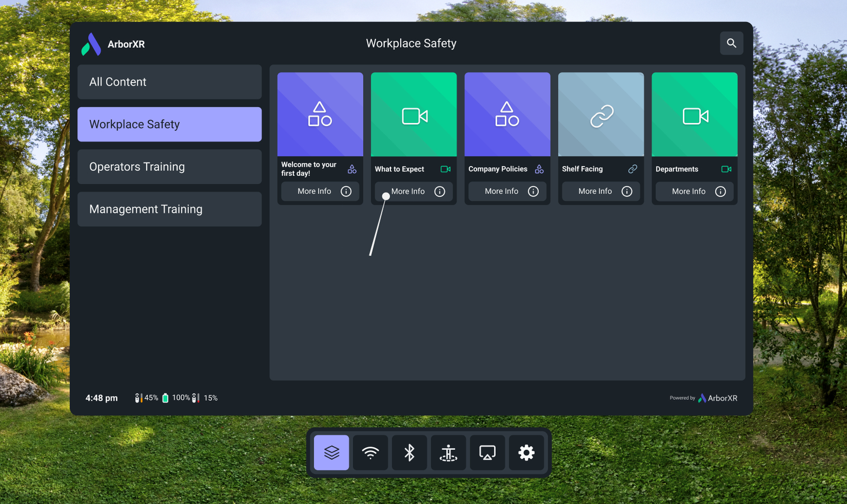Click the Departments card title
This screenshot has width=847, height=504.
[x=677, y=169]
